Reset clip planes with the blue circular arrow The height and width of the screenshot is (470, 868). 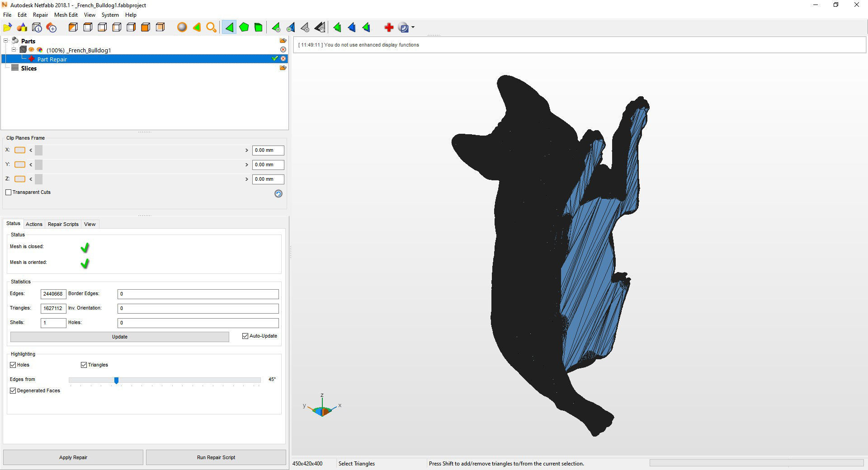pos(278,193)
